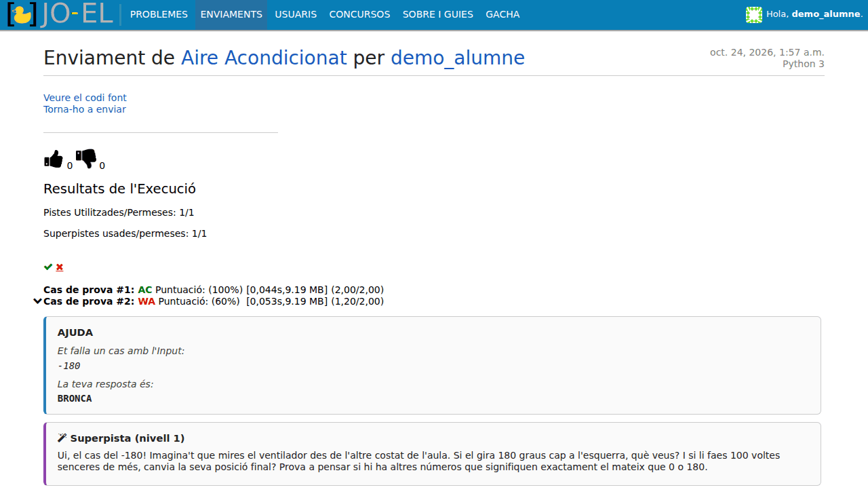Click the demo_alumne username in the navbar
868x496 pixels.
tap(826, 14)
